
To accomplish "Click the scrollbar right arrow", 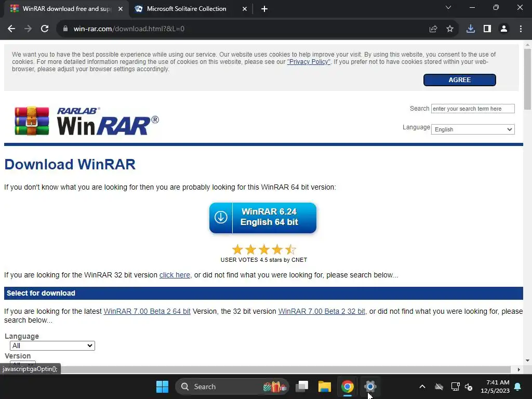I will [x=519, y=369].
